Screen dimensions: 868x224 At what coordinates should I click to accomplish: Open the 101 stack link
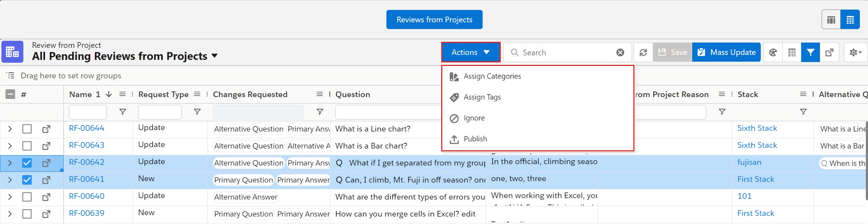coord(745,196)
